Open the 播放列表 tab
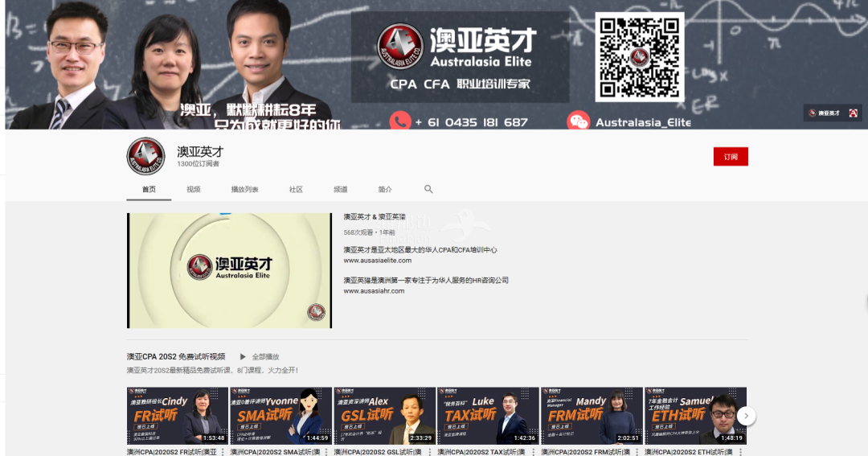 point(244,190)
